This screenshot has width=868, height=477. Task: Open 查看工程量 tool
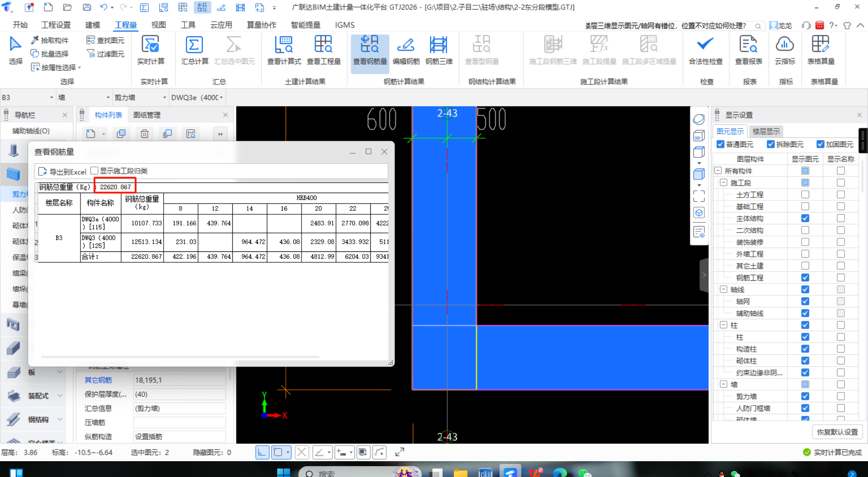coord(324,50)
